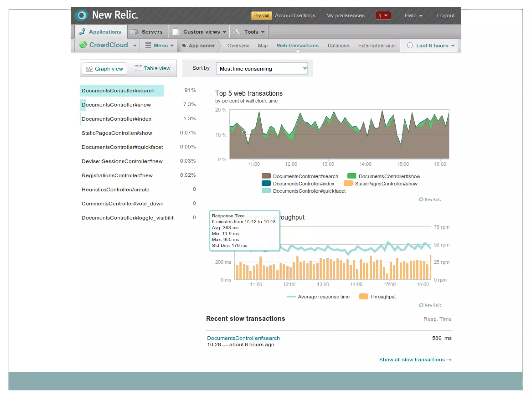Toggle DocumentsController#show legend series
This screenshot has width=532, height=399.
click(x=389, y=176)
